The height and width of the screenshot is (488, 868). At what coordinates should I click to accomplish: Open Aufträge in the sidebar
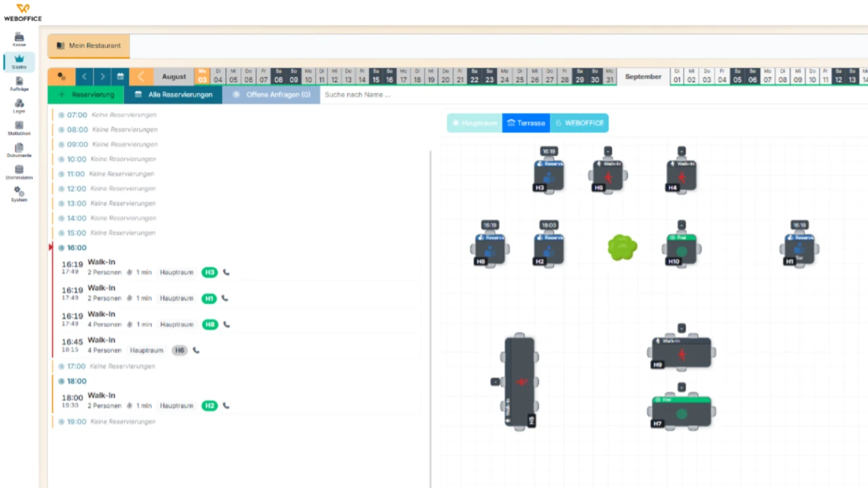point(19,84)
